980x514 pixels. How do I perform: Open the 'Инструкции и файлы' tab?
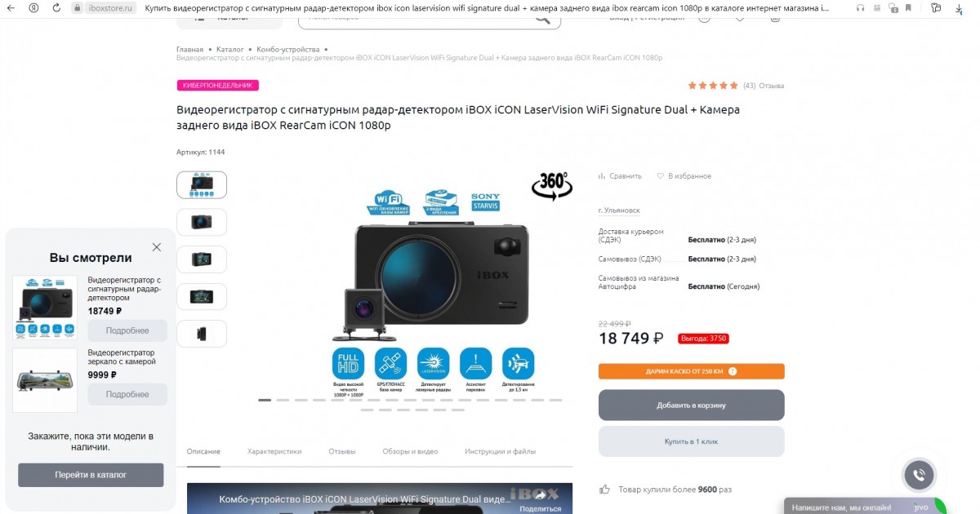point(501,451)
